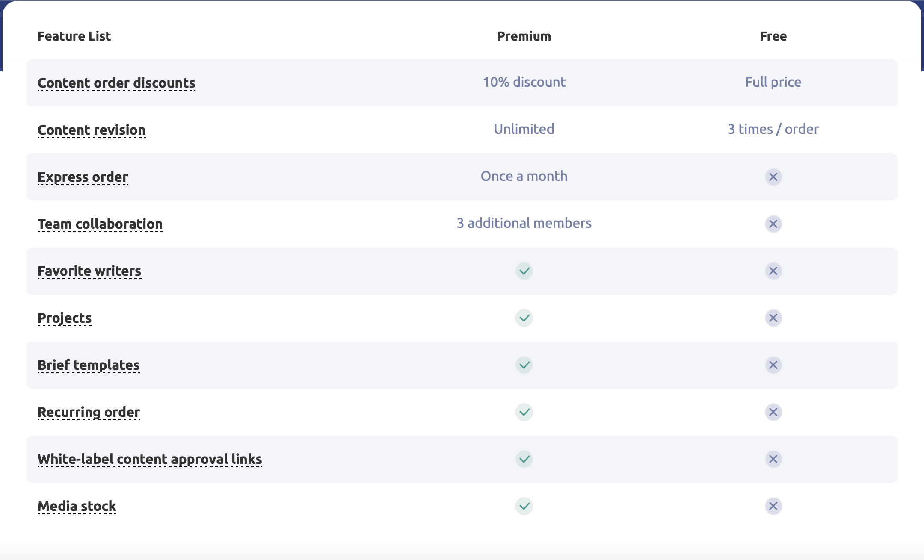Select the '3 additional members' cell
The height and width of the screenshot is (560, 924).
point(524,223)
